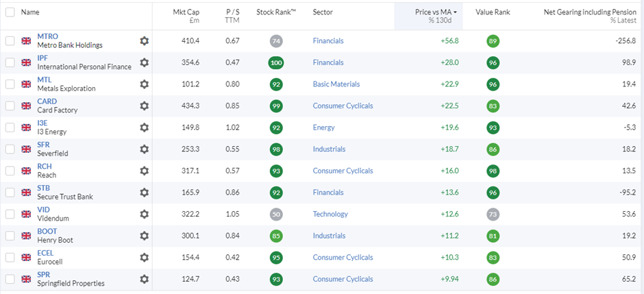Click Stock Rank badge 85 for Henry Boot
The image size is (644, 294).
276,236
